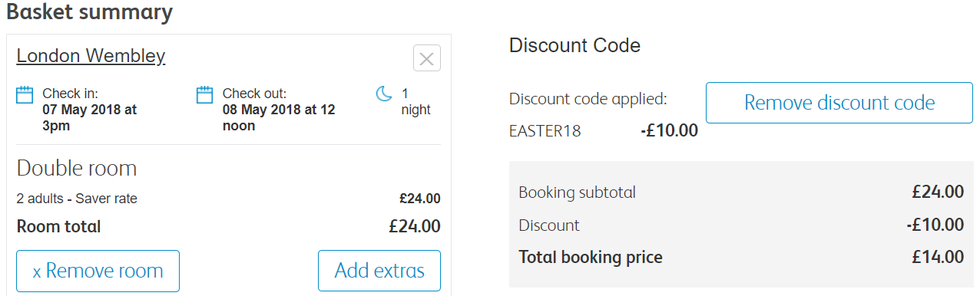
Task: Click the Total booking price £14.00 amount
Action: pos(938,258)
